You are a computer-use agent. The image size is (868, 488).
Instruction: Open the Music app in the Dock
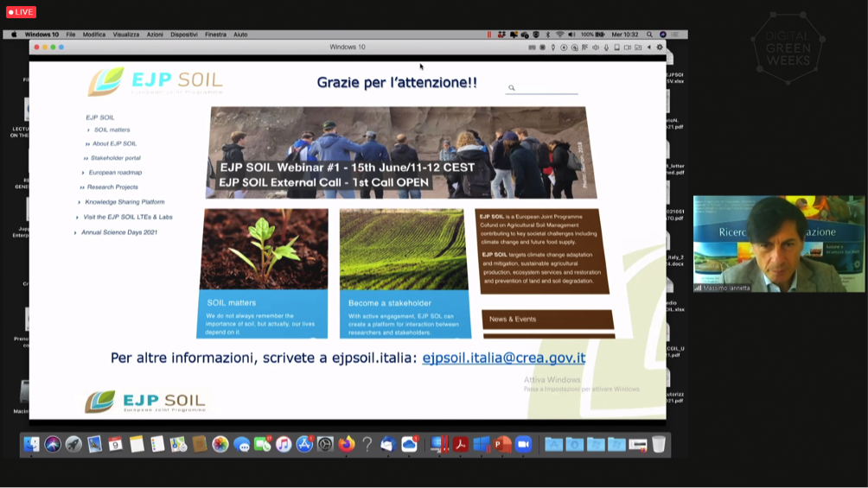click(284, 444)
